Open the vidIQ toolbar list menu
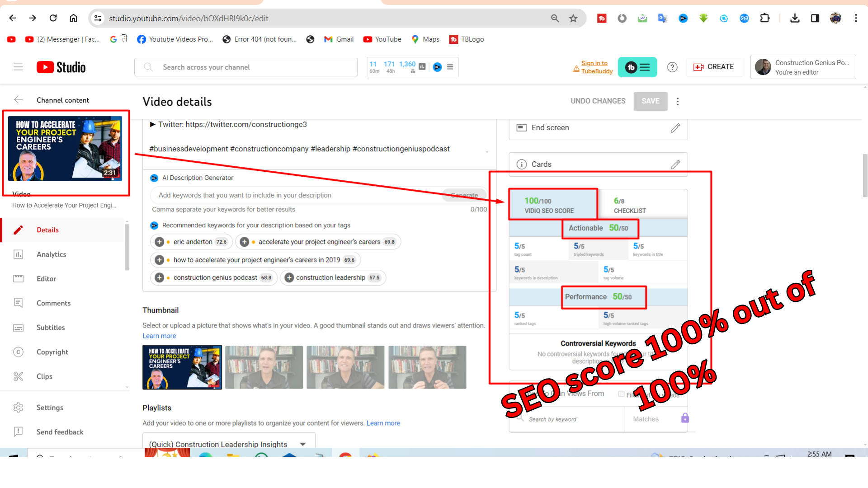The width and height of the screenshot is (868, 488). 450,67
